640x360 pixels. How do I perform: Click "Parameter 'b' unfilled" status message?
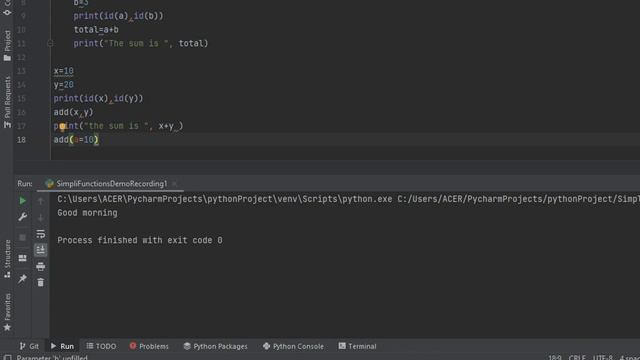[x=52, y=358]
